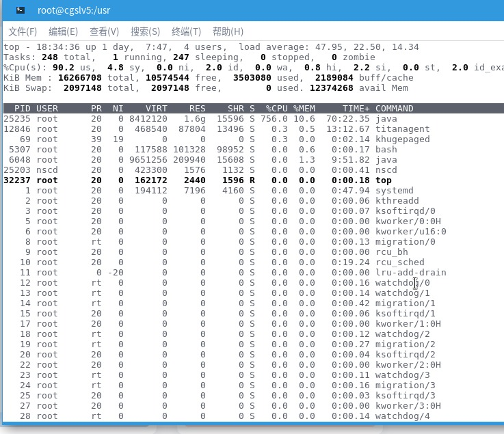Click the 1.6g RES value
Image resolution: width=504 pixels, height=434 pixels.
point(195,119)
